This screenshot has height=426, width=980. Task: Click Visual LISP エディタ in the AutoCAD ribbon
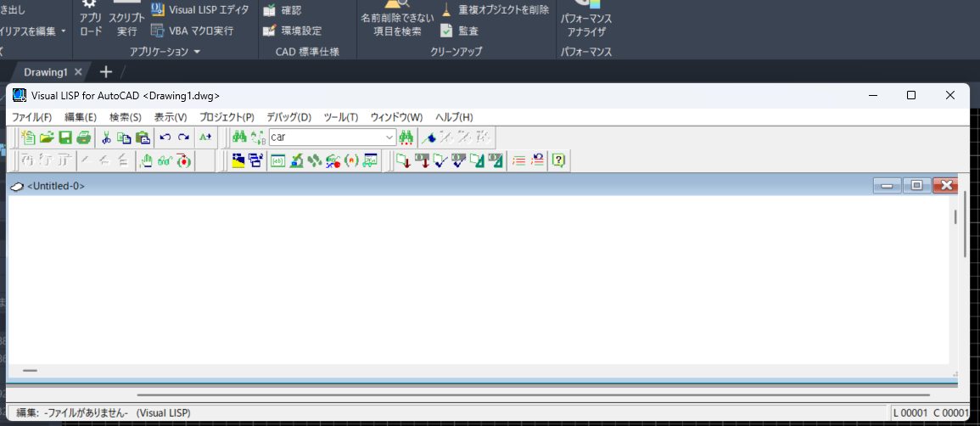pos(200,10)
